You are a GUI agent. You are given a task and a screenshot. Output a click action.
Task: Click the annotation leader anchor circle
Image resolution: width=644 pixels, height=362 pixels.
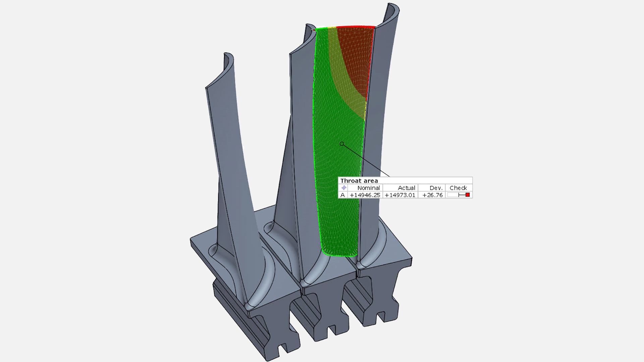341,144
